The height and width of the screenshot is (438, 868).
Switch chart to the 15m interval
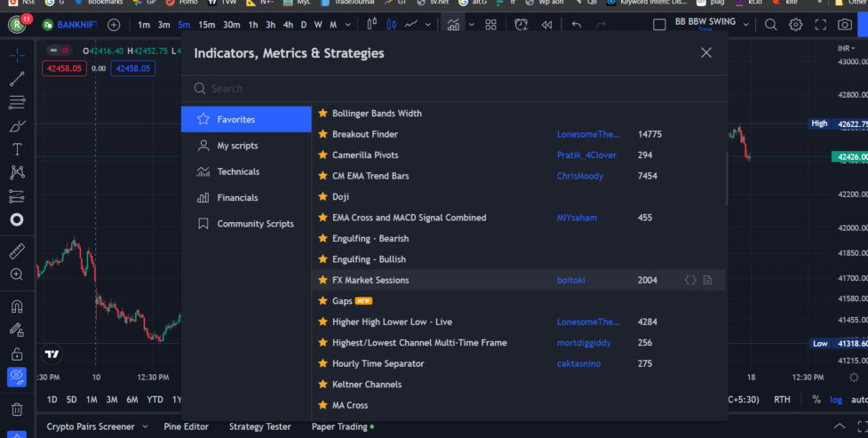pyautogui.click(x=206, y=25)
